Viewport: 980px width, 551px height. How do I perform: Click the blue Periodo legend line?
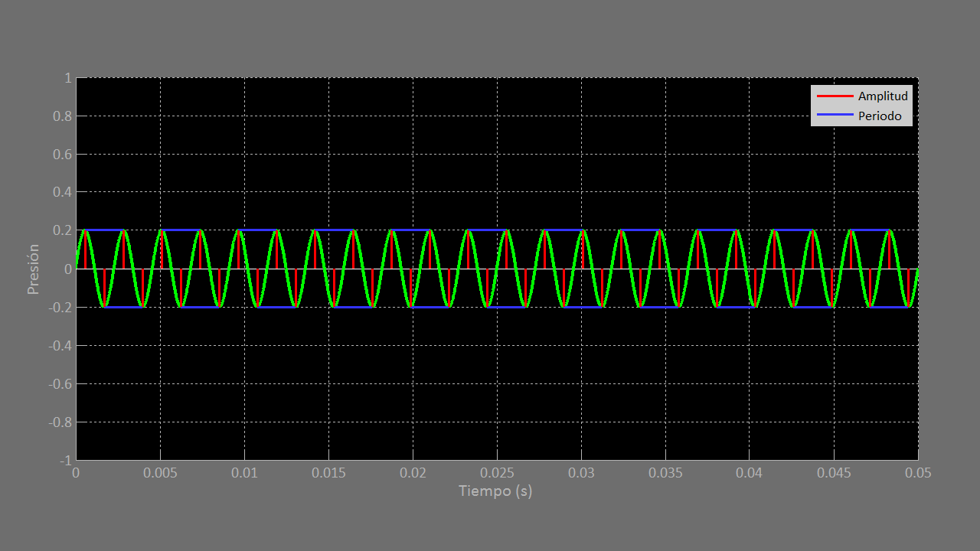tap(835, 115)
